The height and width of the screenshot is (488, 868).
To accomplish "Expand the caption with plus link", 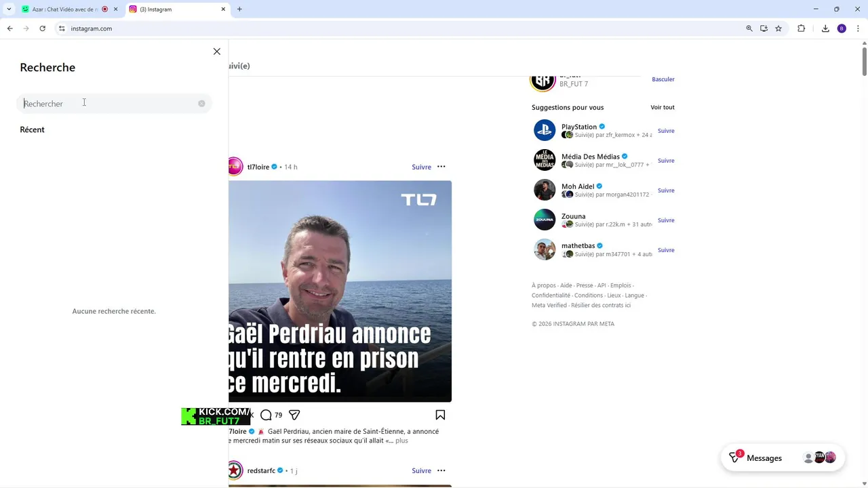I will (x=401, y=441).
